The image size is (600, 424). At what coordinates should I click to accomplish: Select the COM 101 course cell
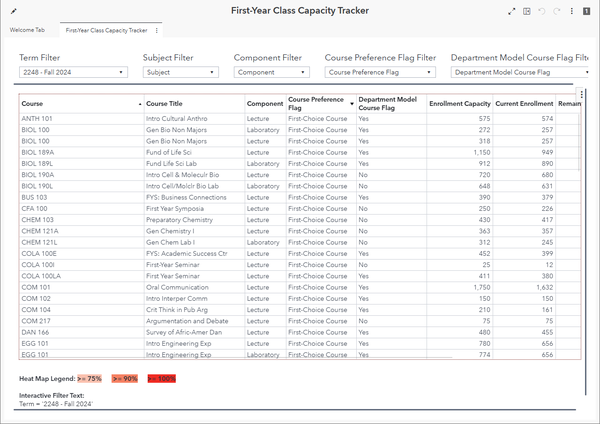tap(82, 287)
